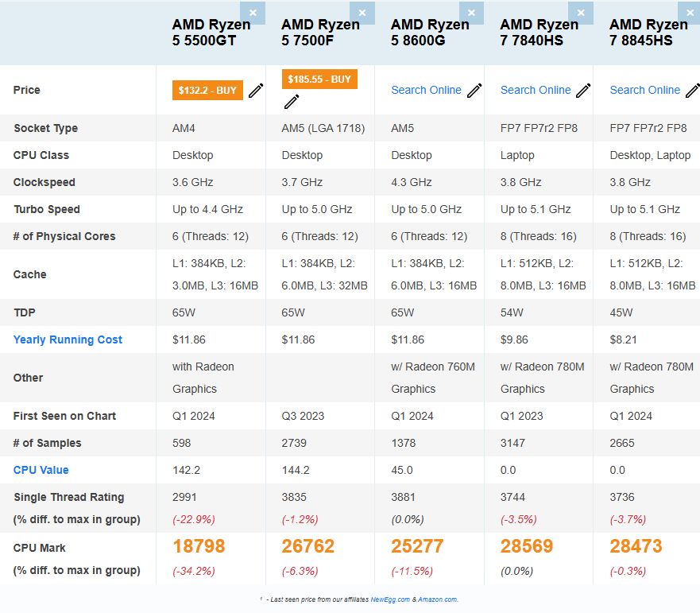Click CPU Mark score 26762
The height and width of the screenshot is (613, 700).
(308, 546)
